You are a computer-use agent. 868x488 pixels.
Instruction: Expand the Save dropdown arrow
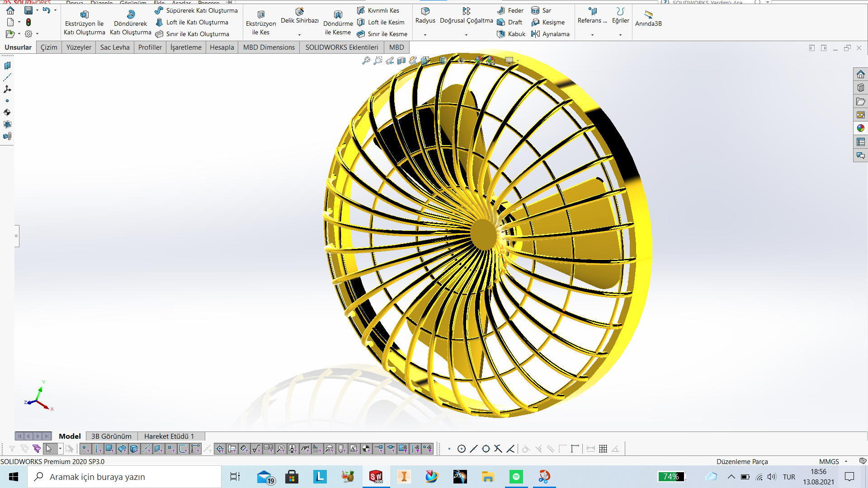click(37, 10)
